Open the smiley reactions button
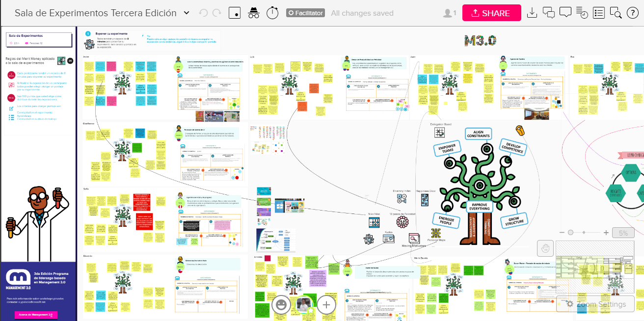Screen dimensions: 644x321 click(x=281, y=305)
